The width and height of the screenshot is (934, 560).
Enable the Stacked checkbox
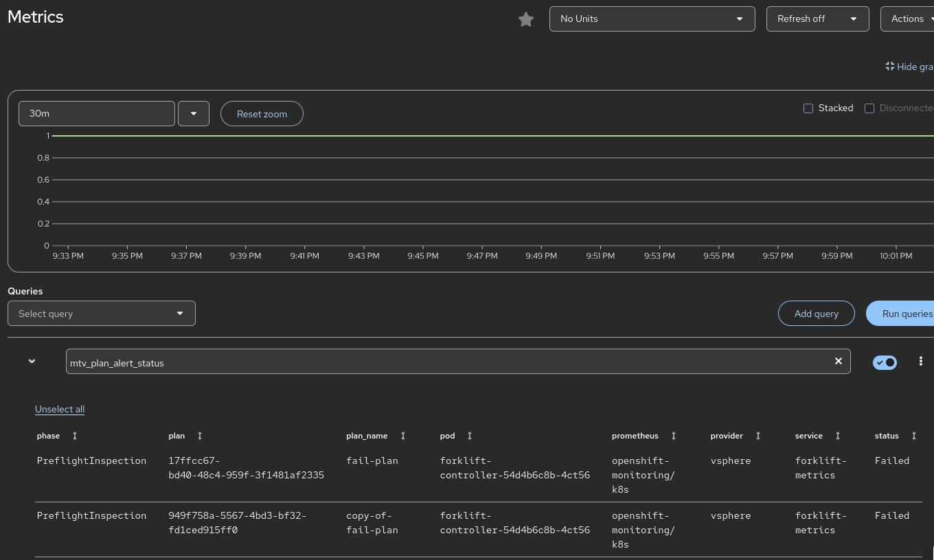tap(808, 108)
